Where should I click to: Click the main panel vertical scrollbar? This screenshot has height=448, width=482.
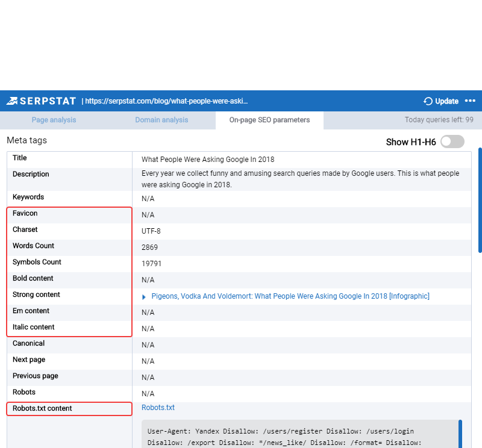[x=480, y=200]
